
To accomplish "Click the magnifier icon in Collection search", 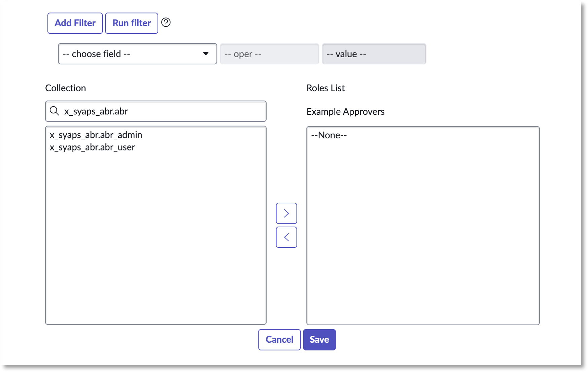I will click(54, 111).
